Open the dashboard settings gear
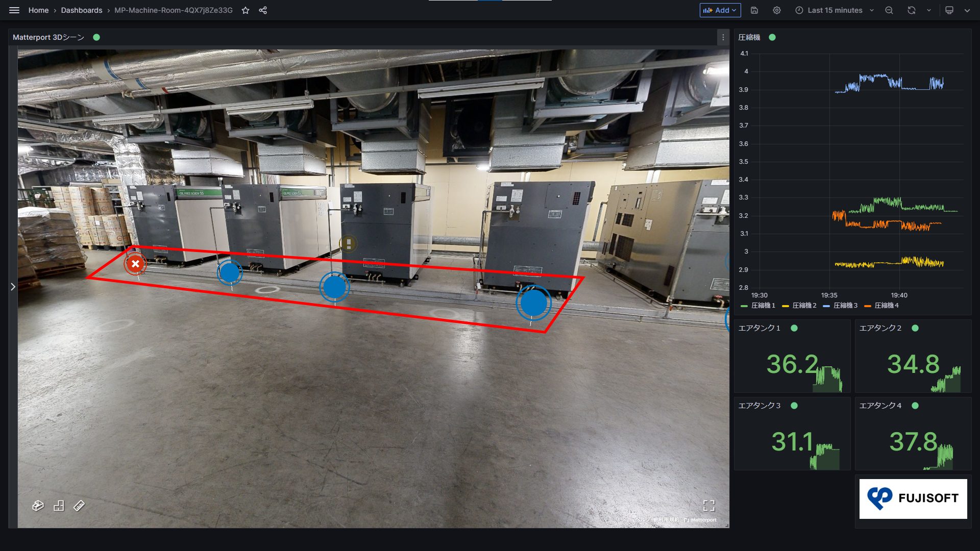The image size is (980, 551). click(776, 10)
